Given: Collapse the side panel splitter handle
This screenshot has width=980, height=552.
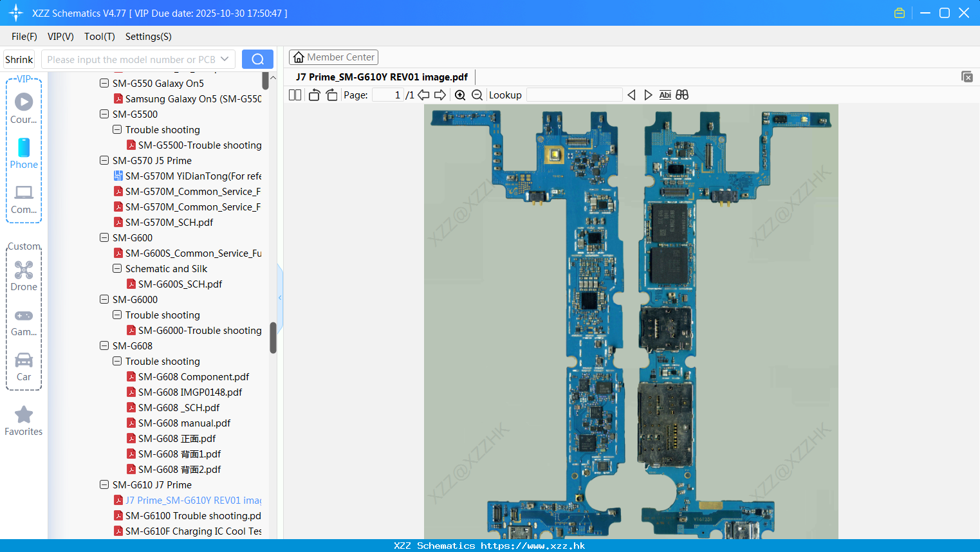Looking at the screenshot, I should [x=280, y=297].
